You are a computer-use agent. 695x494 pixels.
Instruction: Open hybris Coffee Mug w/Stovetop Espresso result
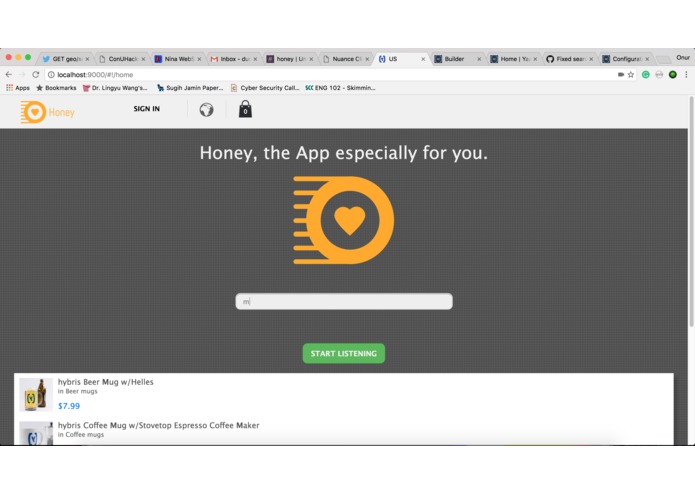tap(158, 425)
